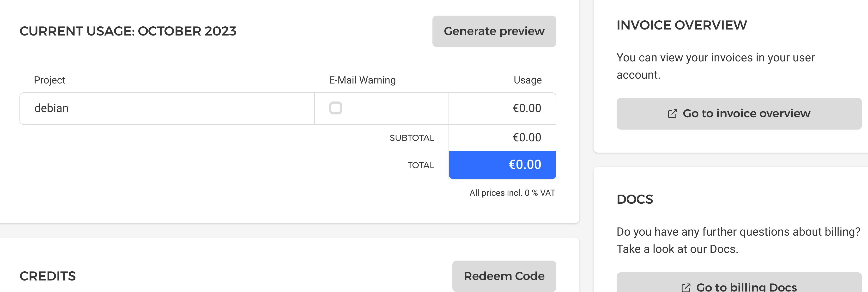Viewport: 868px width, 292px height.
Task: Enable E-Mail Warning checkbox for debian
Action: tap(335, 108)
